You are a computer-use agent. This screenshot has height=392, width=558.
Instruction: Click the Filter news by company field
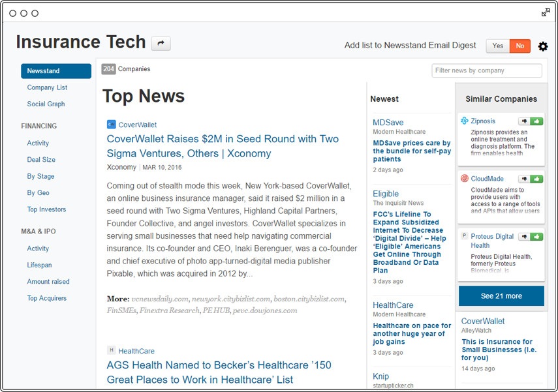coord(487,70)
